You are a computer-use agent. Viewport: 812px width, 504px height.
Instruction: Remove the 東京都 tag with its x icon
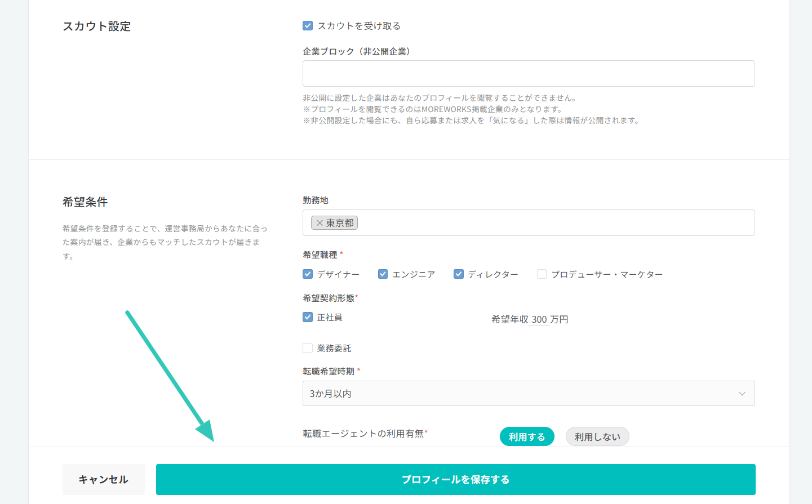320,223
